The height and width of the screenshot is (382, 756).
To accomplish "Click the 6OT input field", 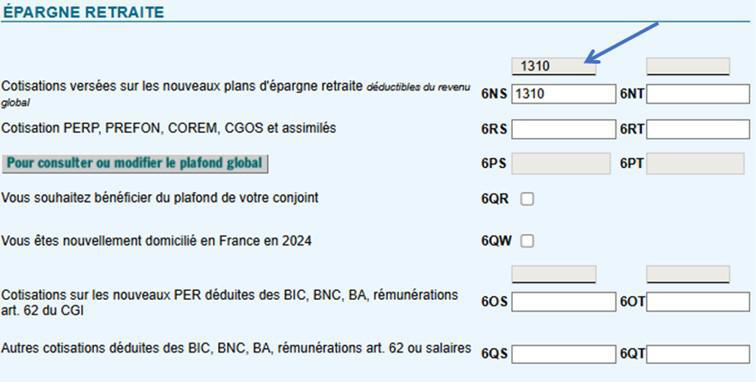I will 698,302.
